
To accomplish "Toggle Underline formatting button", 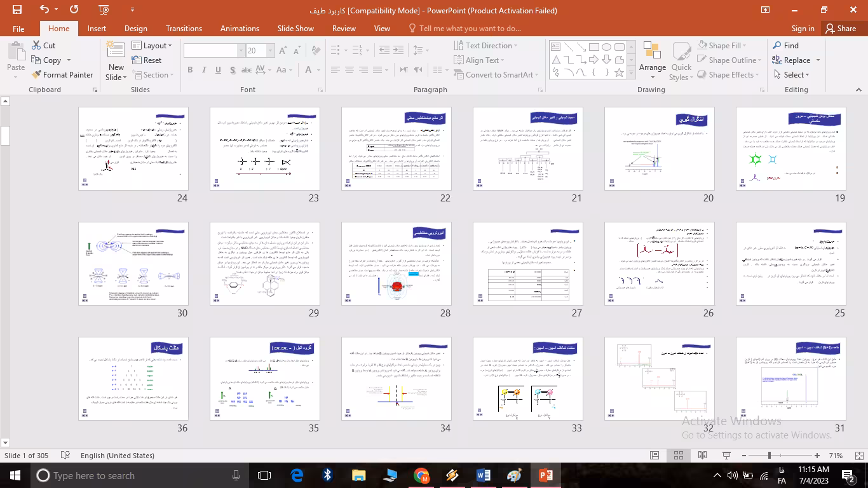I will pos(218,71).
